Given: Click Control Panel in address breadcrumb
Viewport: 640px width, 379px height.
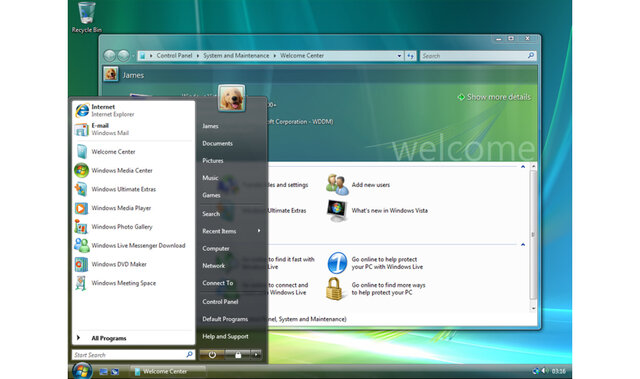Looking at the screenshot, I should (x=174, y=55).
